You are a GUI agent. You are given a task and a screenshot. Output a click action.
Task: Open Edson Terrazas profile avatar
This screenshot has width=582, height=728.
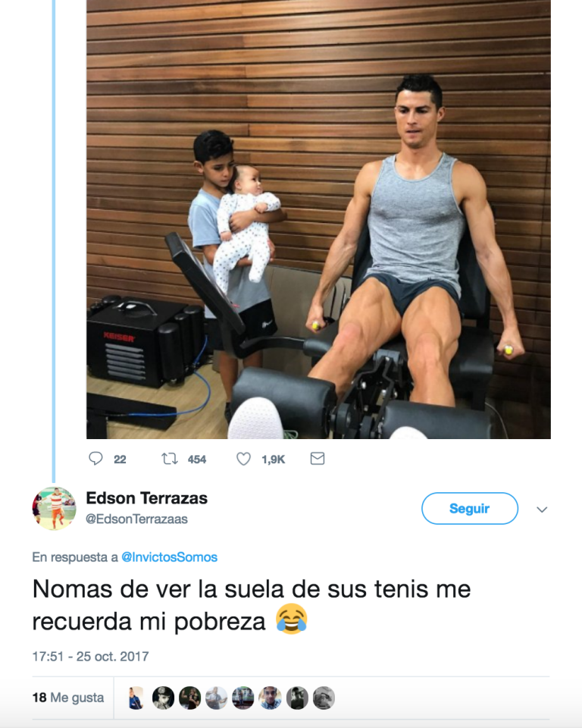(54, 508)
